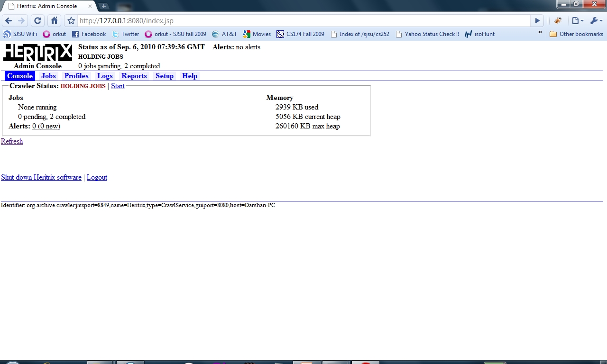
Task: Click the address bar URL field
Action: [x=303, y=21]
